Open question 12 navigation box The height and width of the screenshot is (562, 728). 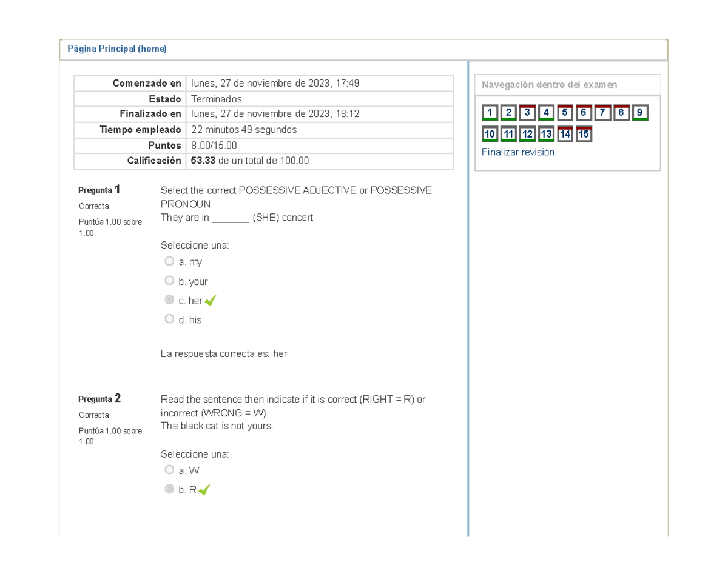pyautogui.click(x=527, y=134)
